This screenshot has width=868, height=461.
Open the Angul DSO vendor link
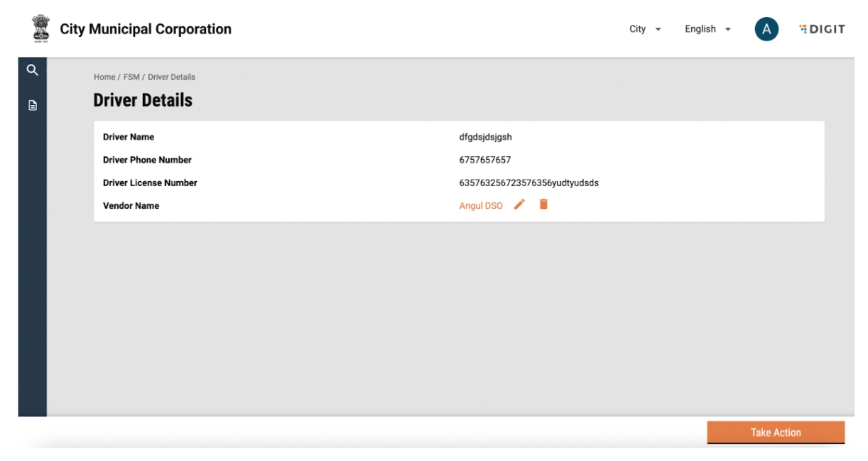[x=481, y=206]
